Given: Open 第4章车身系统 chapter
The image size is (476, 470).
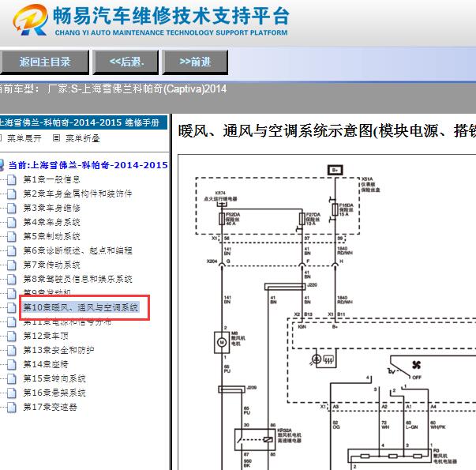Looking at the screenshot, I should click(51, 223).
